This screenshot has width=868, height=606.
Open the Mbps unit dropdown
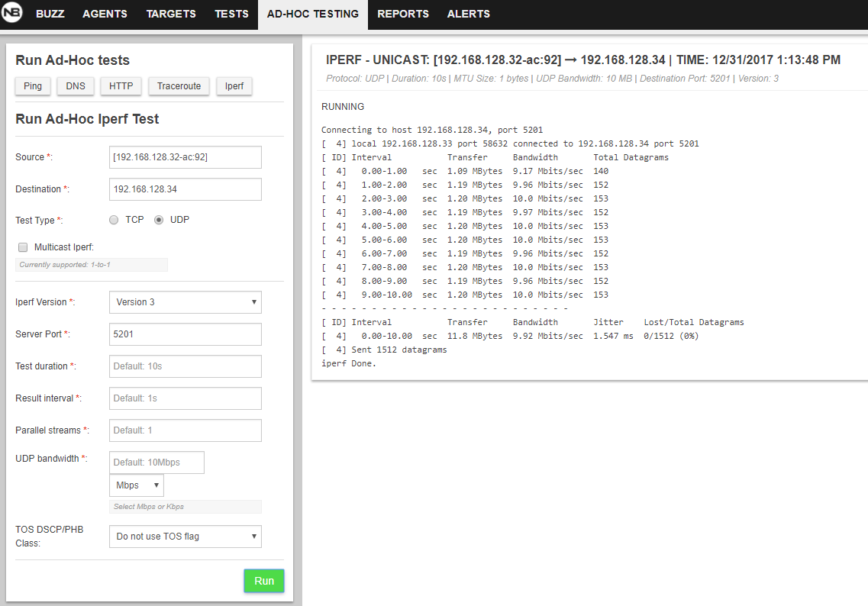[137, 485]
